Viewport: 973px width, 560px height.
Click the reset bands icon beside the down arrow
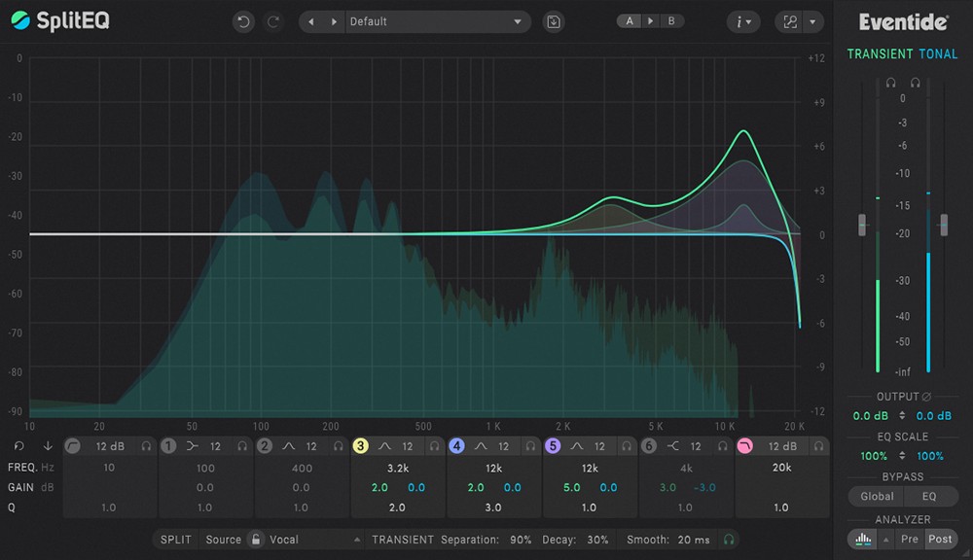[19, 446]
